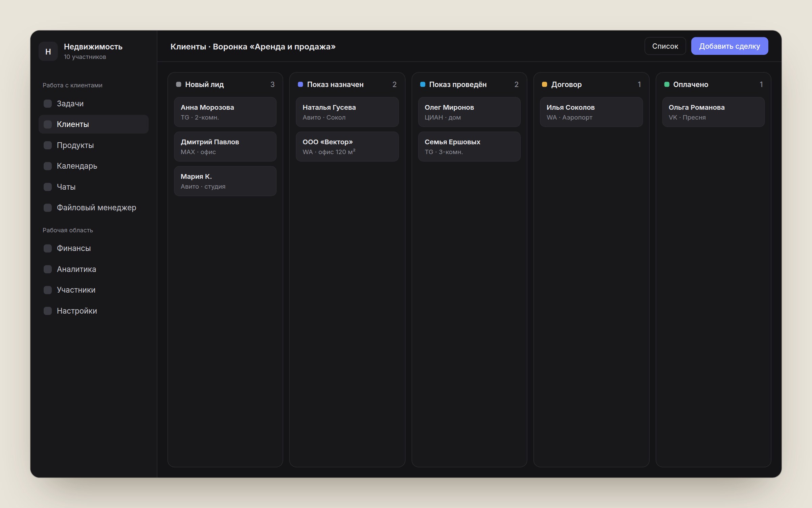Click the Чаты sidebar icon
This screenshot has width=812, height=508.
coord(48,187)
